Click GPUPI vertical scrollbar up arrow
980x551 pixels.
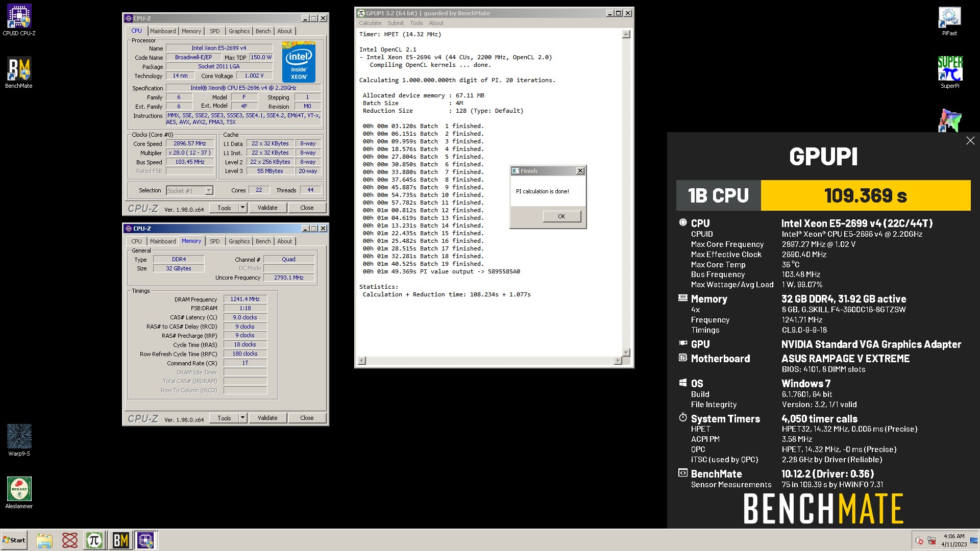(626, 34)
